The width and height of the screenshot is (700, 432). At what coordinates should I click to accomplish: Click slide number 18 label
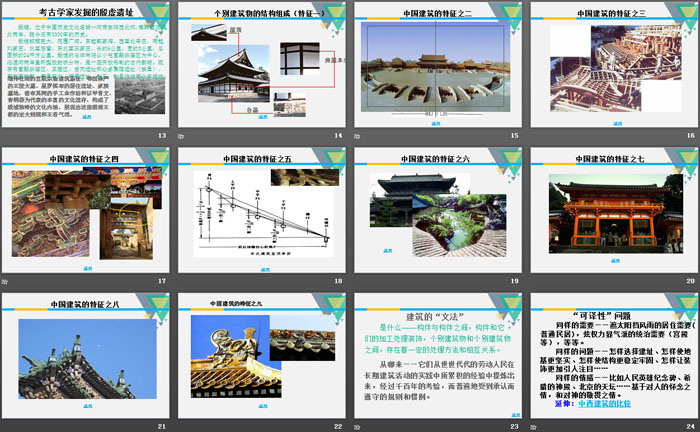tap(338, 281)
